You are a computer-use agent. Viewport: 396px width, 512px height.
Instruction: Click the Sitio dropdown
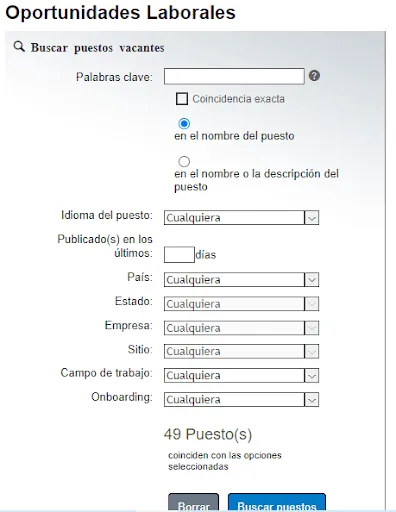point(241,351)
